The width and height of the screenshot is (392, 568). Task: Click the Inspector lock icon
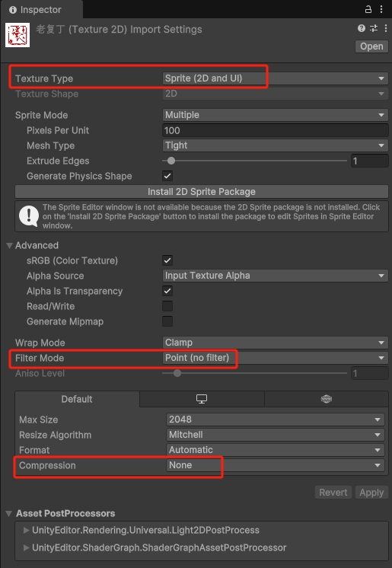[x=368, y=9]
